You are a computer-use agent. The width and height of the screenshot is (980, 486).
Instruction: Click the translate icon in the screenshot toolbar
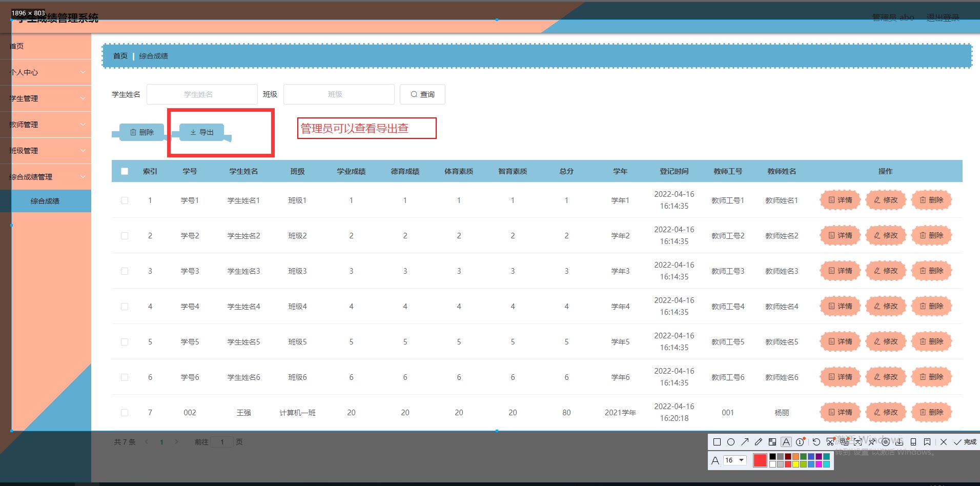click(844, 442)
